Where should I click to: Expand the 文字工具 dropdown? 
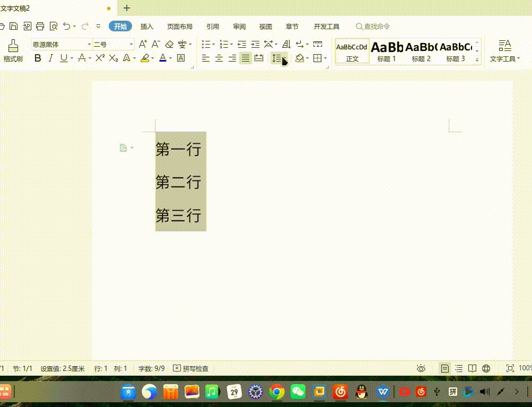coord(519,58)
